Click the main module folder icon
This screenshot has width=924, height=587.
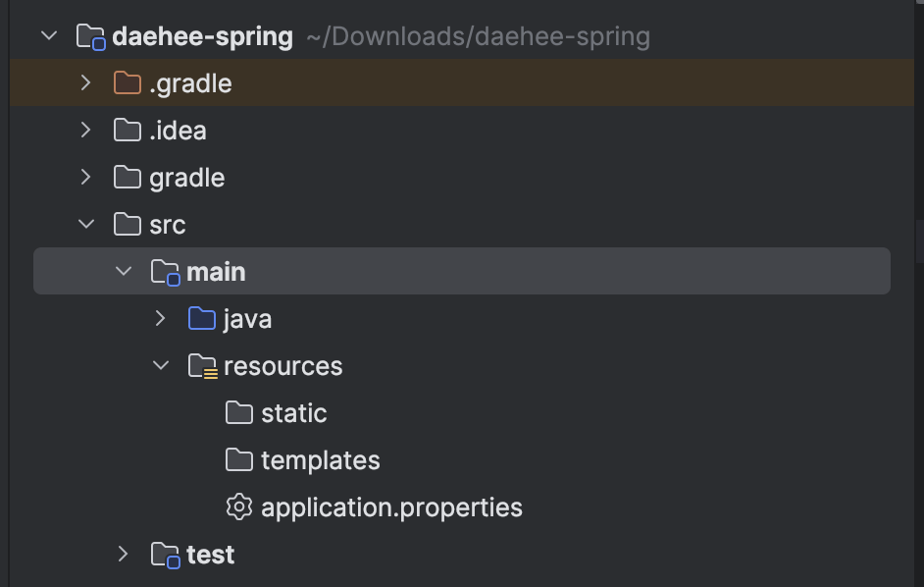click(x=165, y=272)
